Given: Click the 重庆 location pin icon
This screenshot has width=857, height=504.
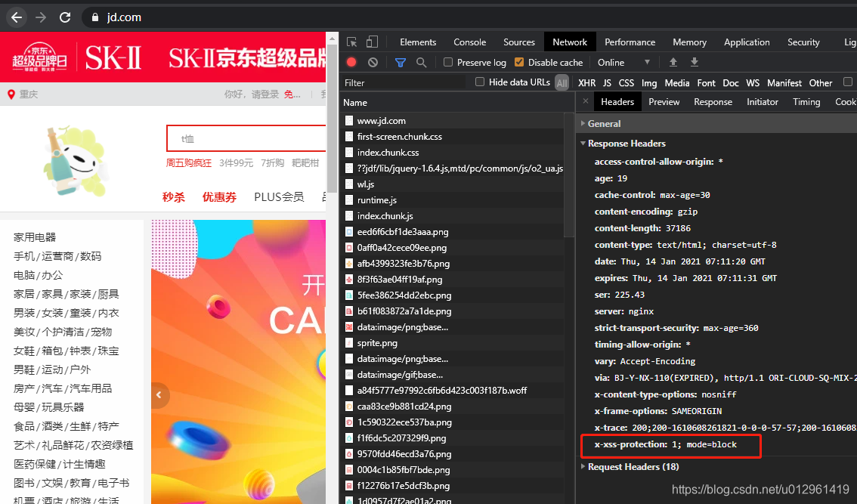Looking at the screenshot, I should (x=11, y=94).
